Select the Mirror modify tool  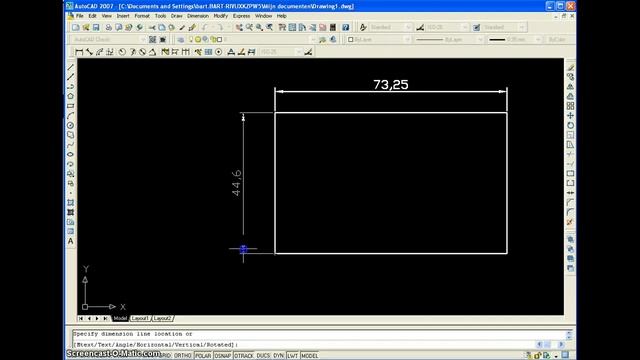coord(571,87)
